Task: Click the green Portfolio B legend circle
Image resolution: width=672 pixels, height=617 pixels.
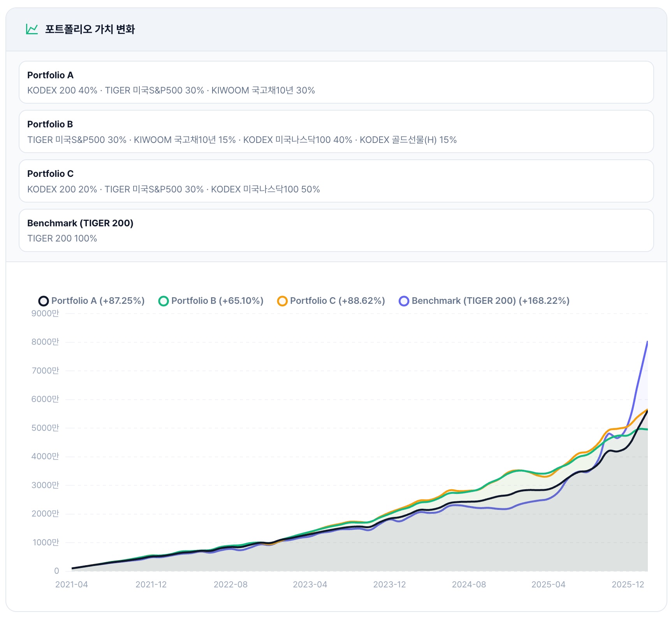Action: tap(164, 301)
